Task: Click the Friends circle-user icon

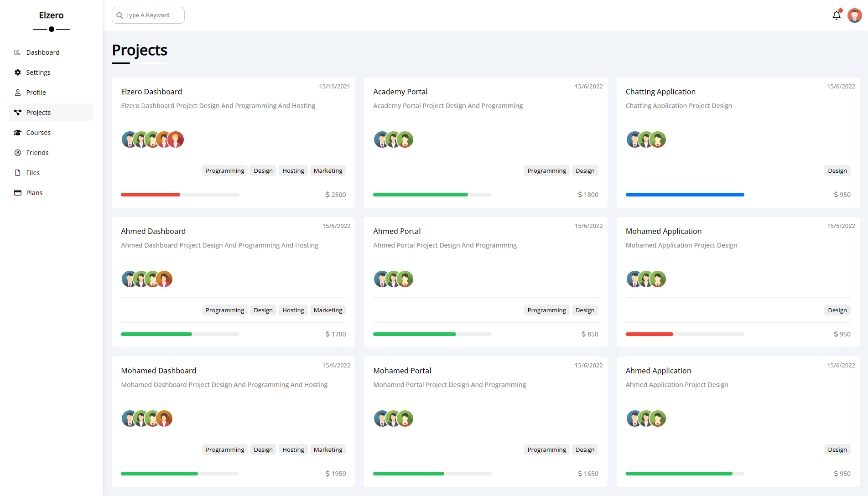Action: pyautogui.click(x=18, y=153)
